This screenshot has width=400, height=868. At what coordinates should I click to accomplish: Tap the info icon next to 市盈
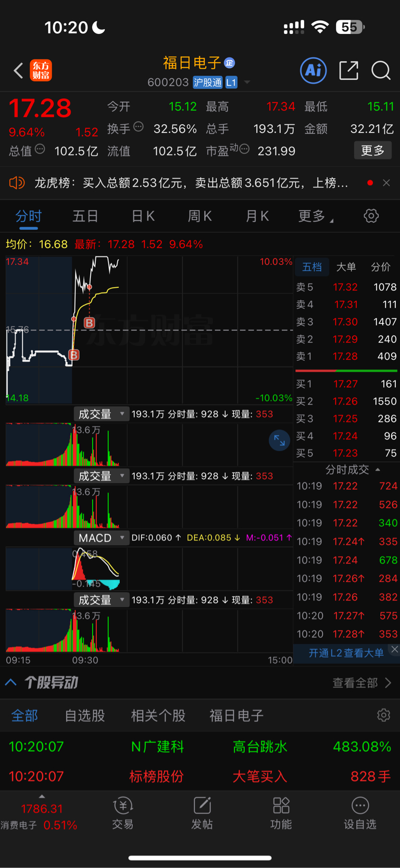(244, 150)
